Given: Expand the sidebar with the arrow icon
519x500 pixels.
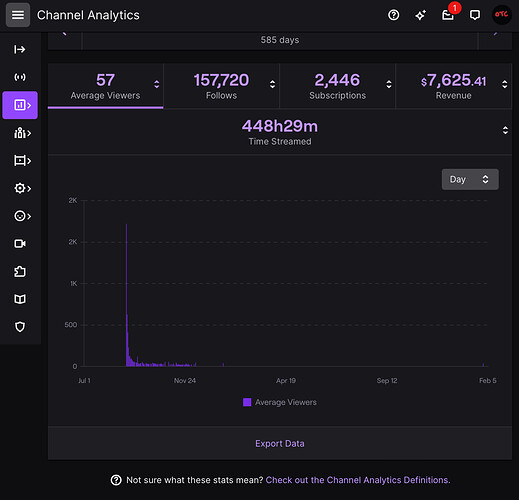Looking at the screenshot, I should (20, 50).
